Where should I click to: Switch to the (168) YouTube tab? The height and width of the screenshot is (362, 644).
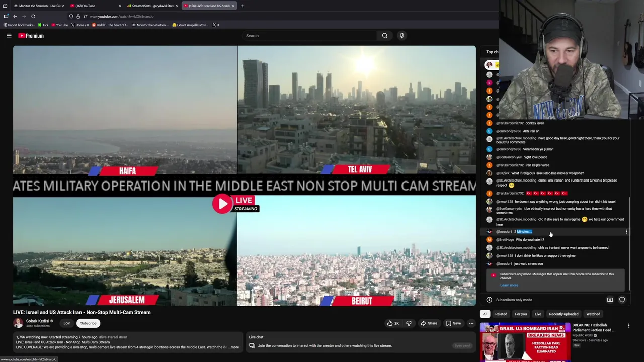point(95,6)
